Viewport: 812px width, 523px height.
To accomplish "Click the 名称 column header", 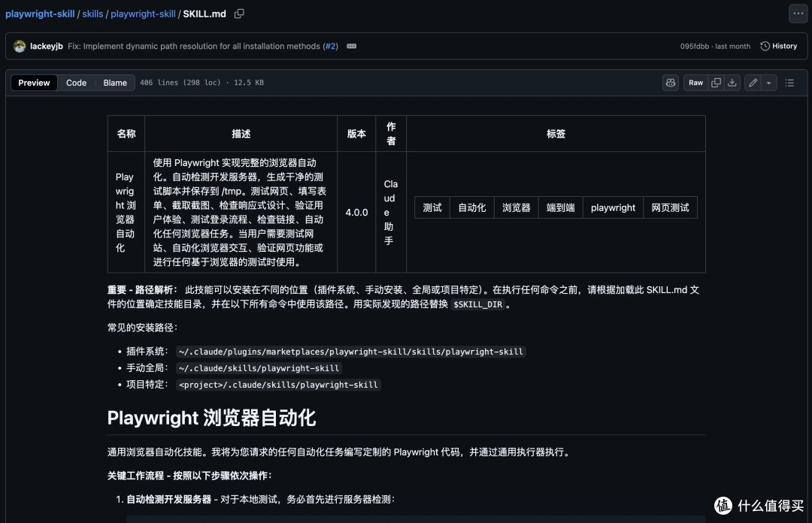I will [126, 134].
